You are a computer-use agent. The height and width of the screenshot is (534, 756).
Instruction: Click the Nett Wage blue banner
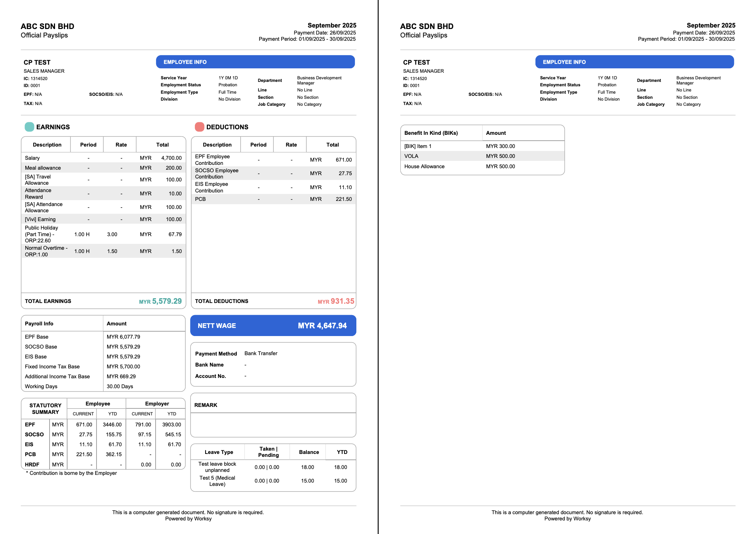tap(273, 326)
